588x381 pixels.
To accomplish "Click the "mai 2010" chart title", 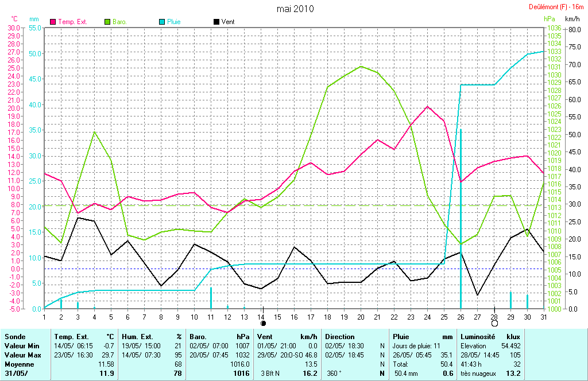I will (x=295, y=9).
